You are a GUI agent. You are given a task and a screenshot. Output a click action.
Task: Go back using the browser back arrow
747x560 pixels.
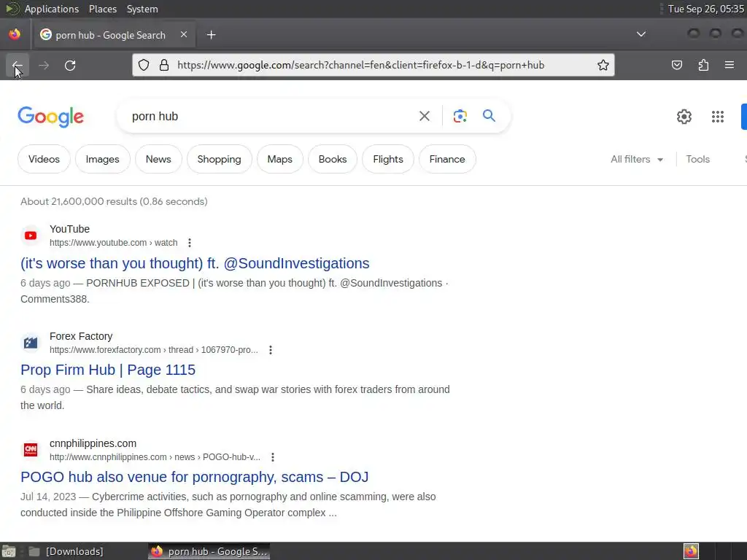coord(18,65)
